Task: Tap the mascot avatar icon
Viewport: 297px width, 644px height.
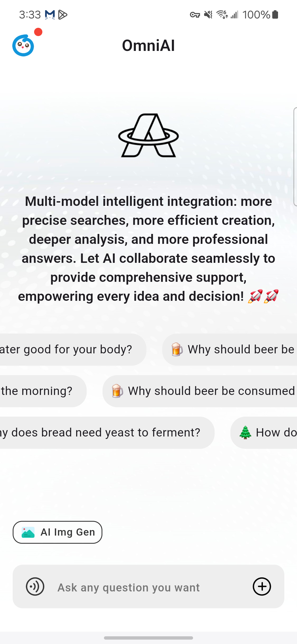Action: click(x=23, y=46)
